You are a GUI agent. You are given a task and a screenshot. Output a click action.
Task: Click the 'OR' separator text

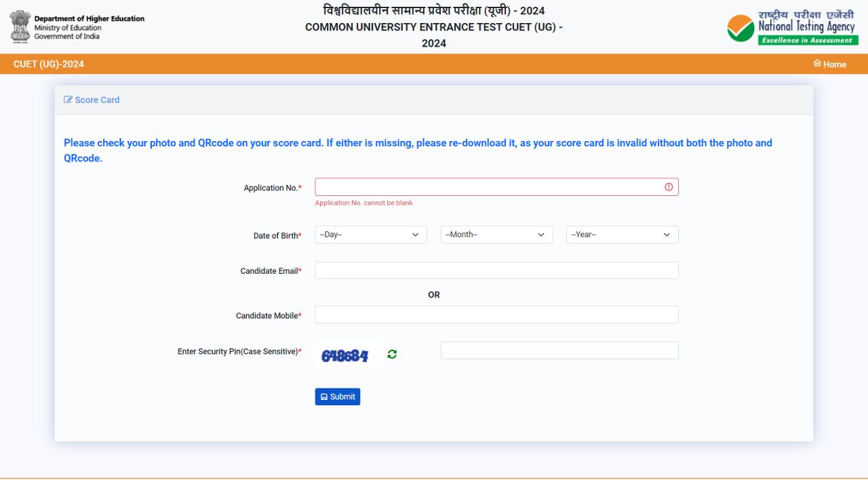coord(434,295)
